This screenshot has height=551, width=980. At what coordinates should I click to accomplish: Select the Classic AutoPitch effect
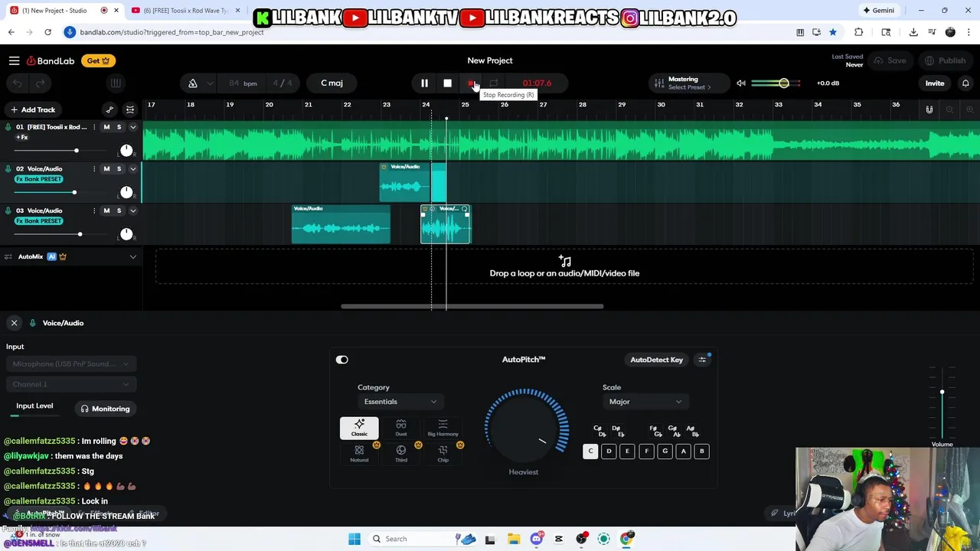359,428
